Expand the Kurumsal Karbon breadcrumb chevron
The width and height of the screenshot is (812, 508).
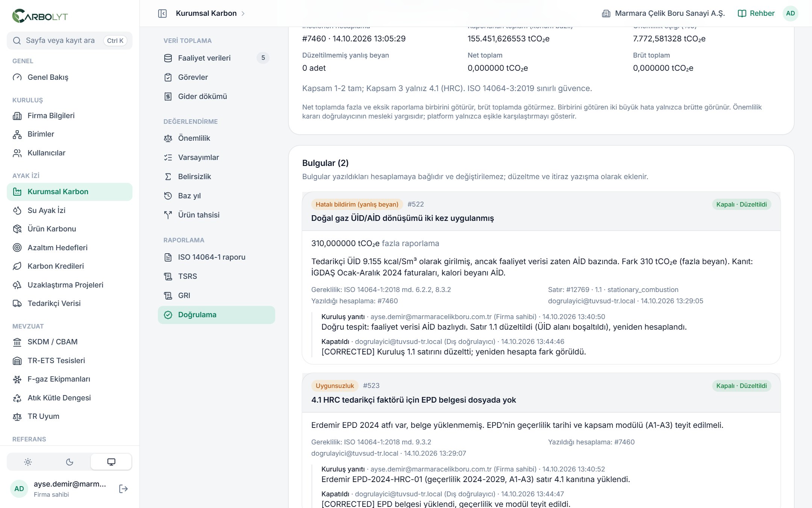[x=243, y=14]
